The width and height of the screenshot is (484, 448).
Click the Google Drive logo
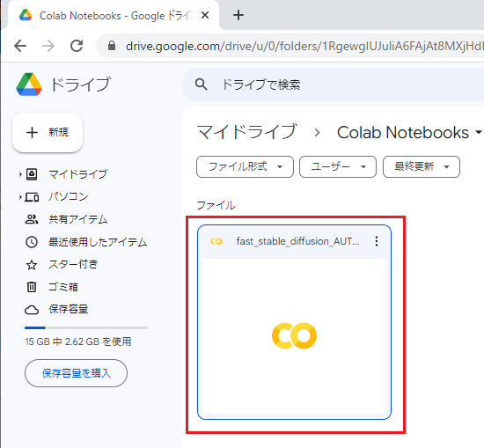[x=29, y=84]
